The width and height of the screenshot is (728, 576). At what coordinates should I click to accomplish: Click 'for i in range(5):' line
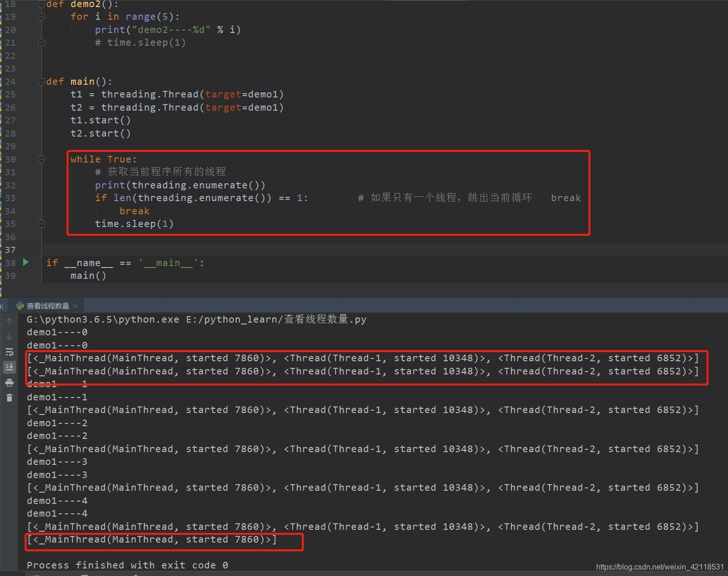125,17
